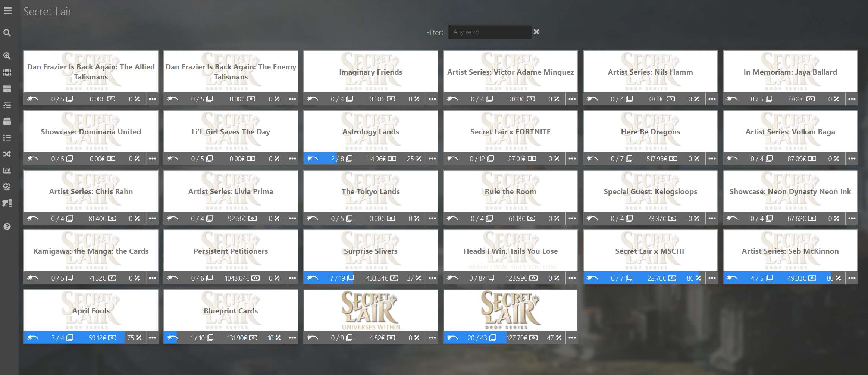Open the Here Be Dragons set card
Screen dimensions: 868x375
[651, 131]
